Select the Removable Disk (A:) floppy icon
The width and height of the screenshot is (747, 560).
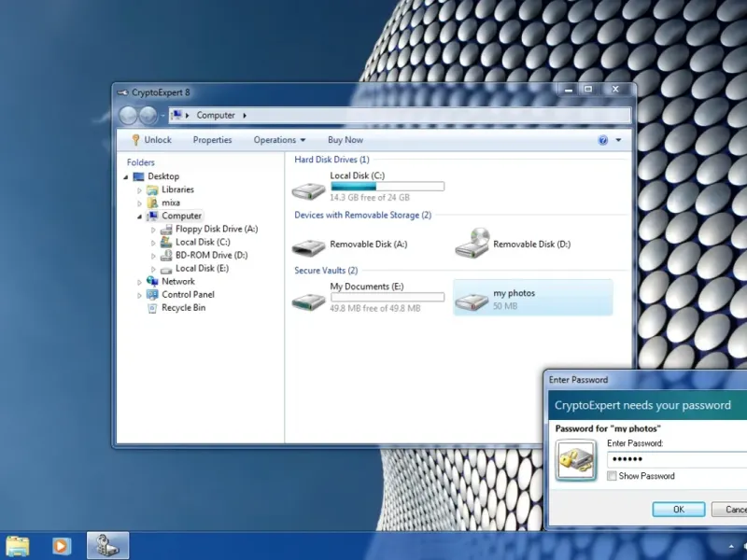pos(308,247)
